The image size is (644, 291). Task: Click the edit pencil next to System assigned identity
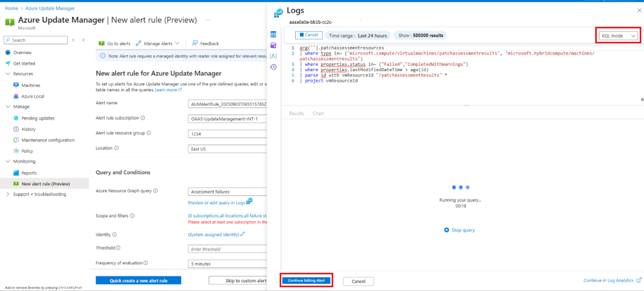[243, 234]
